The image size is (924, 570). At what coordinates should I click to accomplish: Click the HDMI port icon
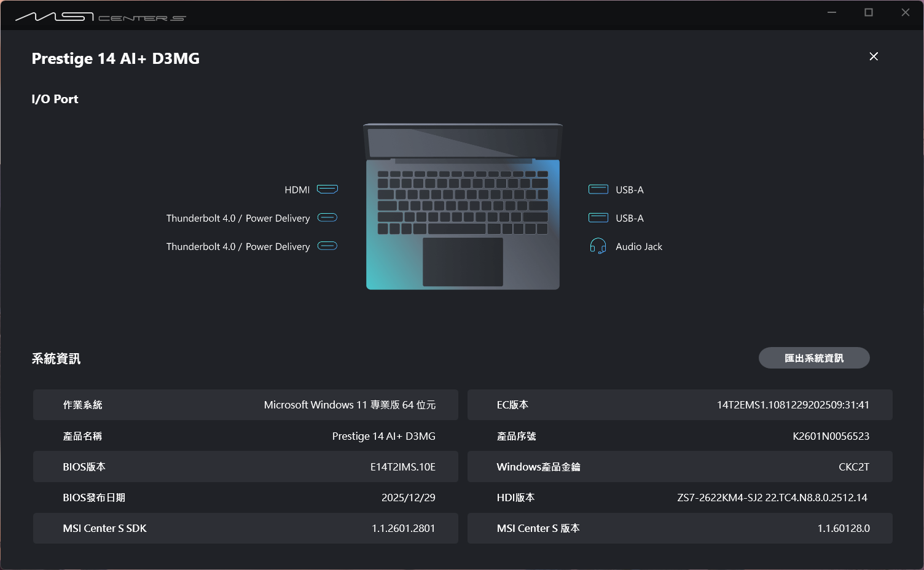coord(327,189)
